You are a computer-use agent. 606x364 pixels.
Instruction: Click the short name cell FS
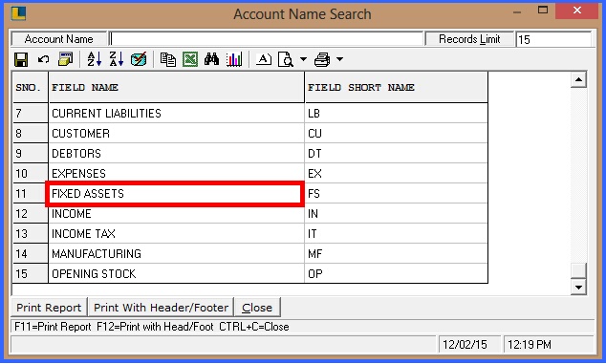pos(396,194)
